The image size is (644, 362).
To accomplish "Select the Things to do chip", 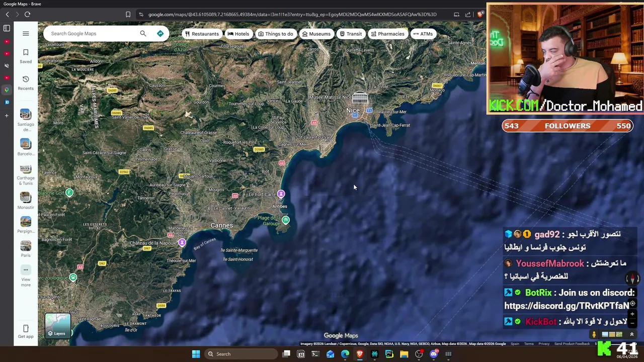I will click(x=276, y=34).
